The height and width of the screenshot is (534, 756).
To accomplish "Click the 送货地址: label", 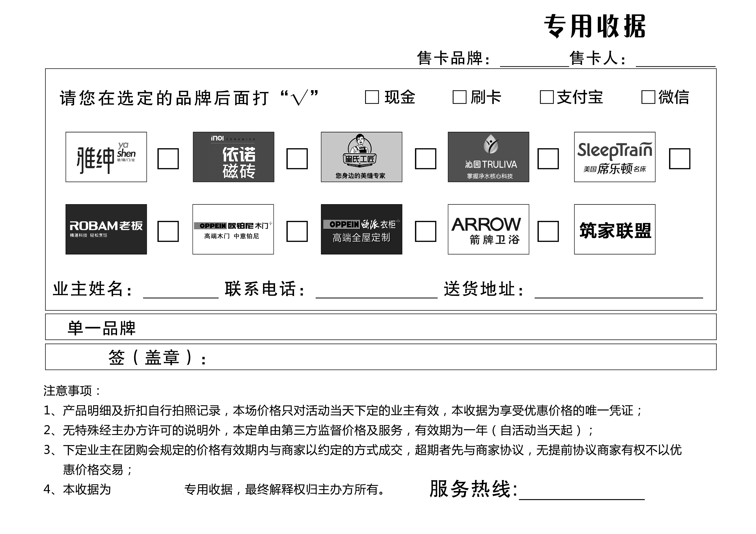I will point(484,289).
